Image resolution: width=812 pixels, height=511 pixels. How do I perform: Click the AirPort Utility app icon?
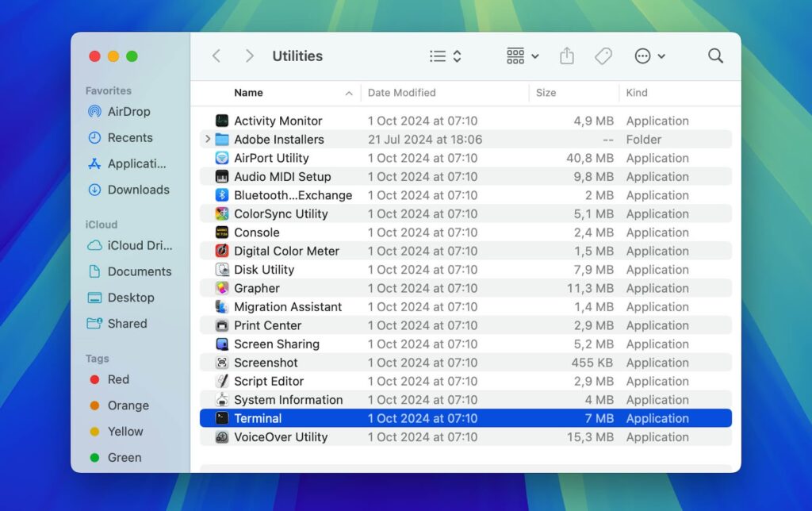click(x=222, y=158)
